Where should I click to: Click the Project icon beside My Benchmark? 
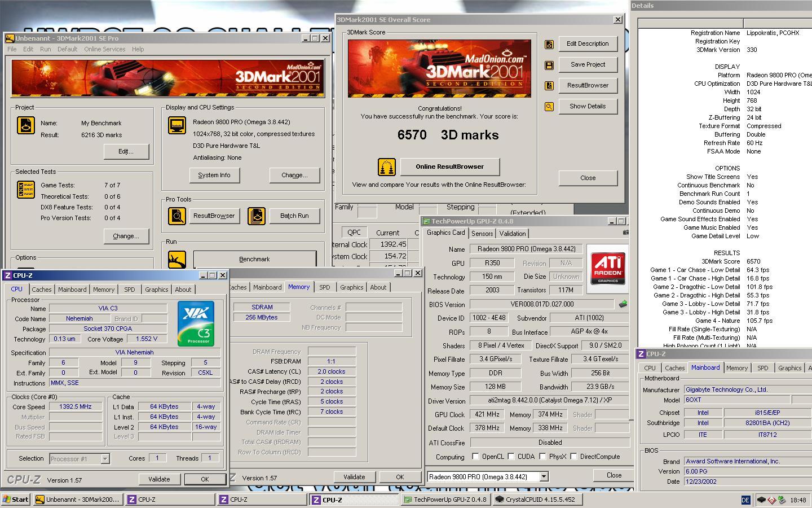pos(25,125)
